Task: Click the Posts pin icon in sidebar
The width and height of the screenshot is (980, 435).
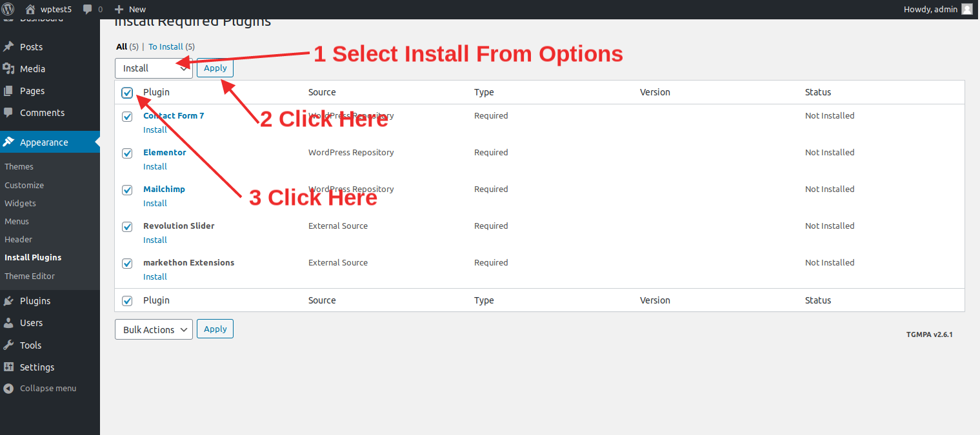Action: tap(8, 46)
